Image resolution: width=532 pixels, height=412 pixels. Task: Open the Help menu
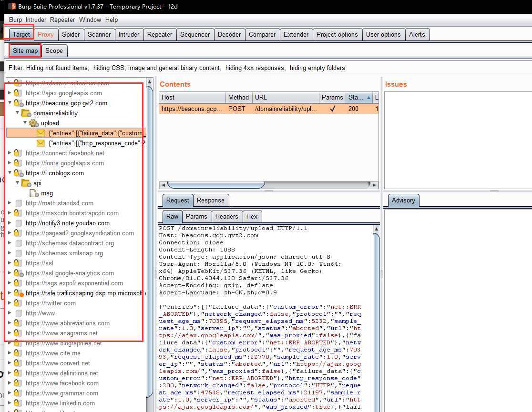111,20
